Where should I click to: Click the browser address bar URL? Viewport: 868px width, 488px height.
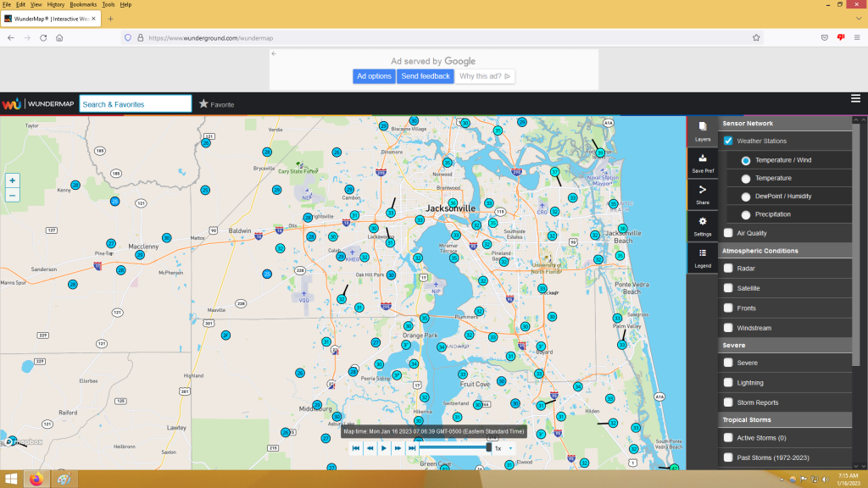pos(211,38)
